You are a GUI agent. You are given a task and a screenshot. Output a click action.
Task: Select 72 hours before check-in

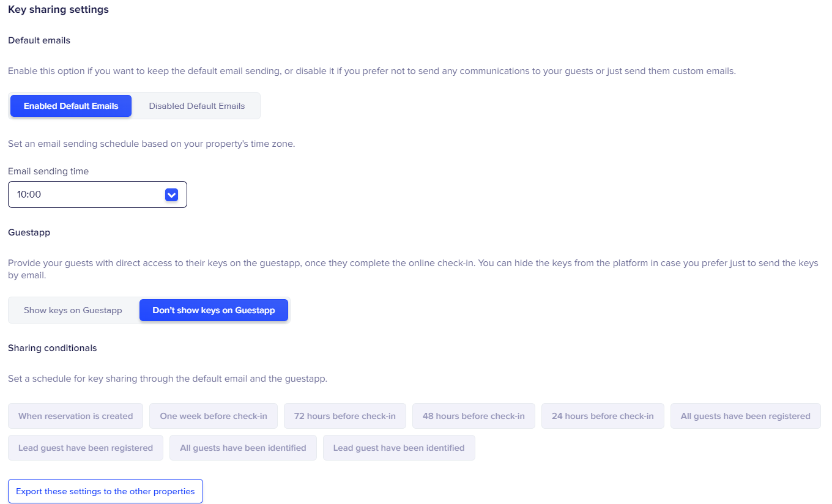pos(344,416)
